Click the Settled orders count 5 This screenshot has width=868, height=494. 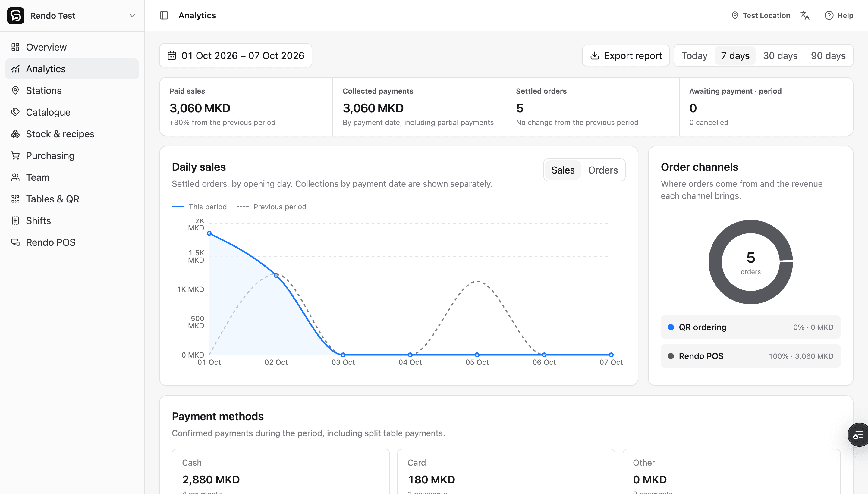tap(520, 108)
